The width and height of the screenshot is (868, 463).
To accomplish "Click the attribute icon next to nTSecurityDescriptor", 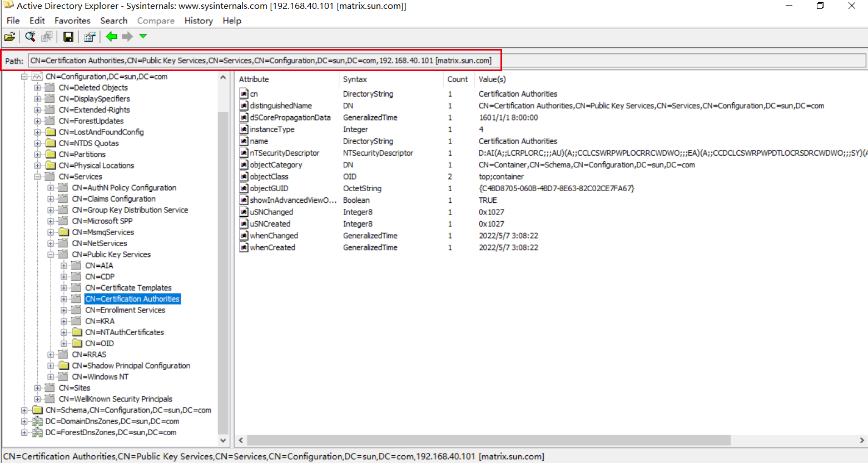I will click(x=244, y=153).
